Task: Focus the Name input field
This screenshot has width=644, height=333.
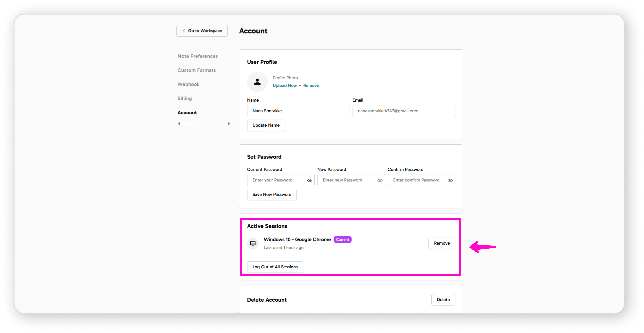Action: 298,111
